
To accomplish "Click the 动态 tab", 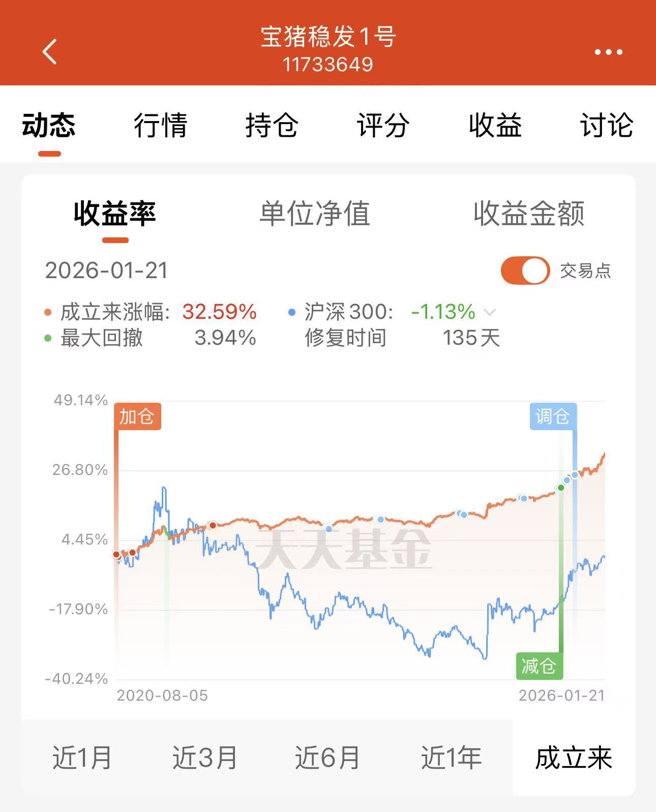I will [x=49, y=126].
